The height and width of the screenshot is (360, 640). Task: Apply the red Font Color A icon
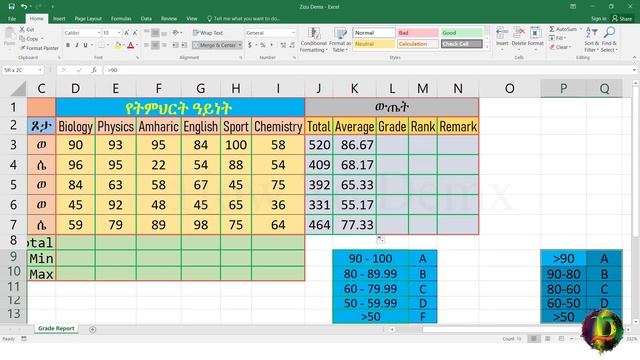point(131,45)
